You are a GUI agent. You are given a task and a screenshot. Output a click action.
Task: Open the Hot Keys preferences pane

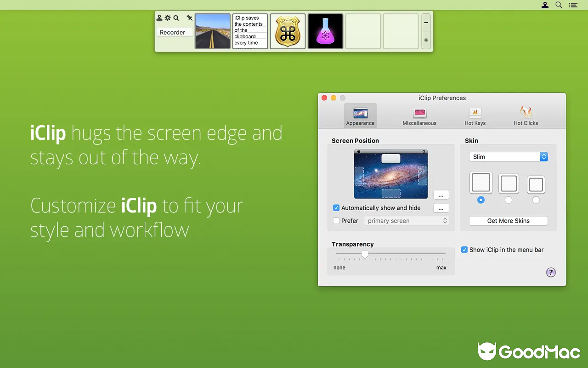(475, 115)
